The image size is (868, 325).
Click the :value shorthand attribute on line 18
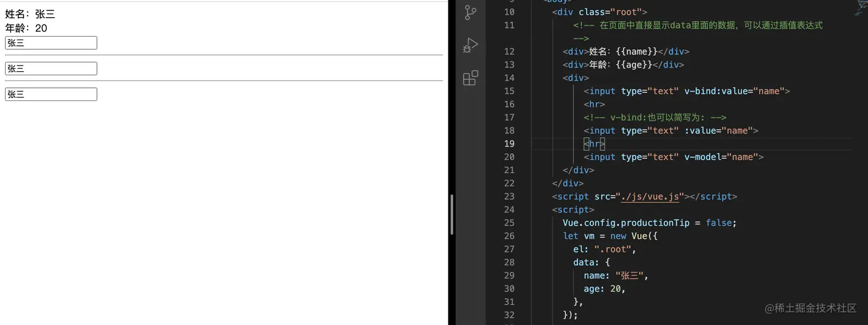[718, 130]
